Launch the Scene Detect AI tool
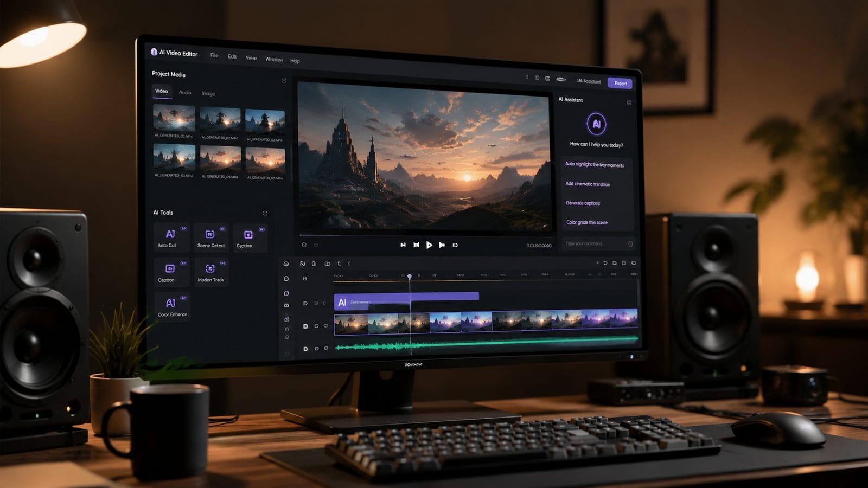Viewport: 868px width, 488px height. coord(210,237)
